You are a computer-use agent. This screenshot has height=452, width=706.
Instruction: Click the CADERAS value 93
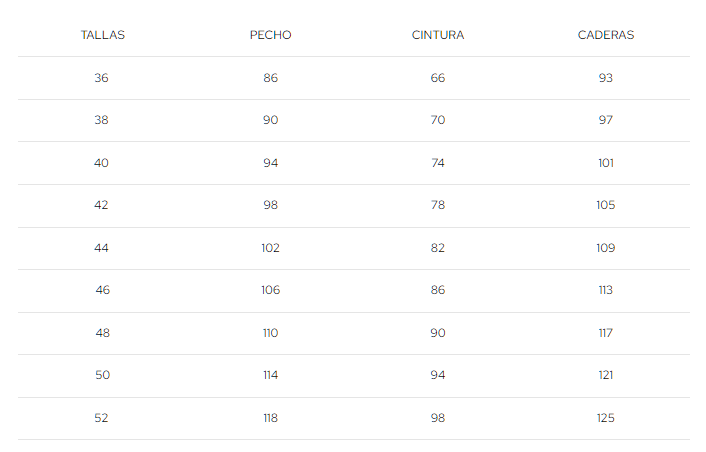tap(605, 78)
